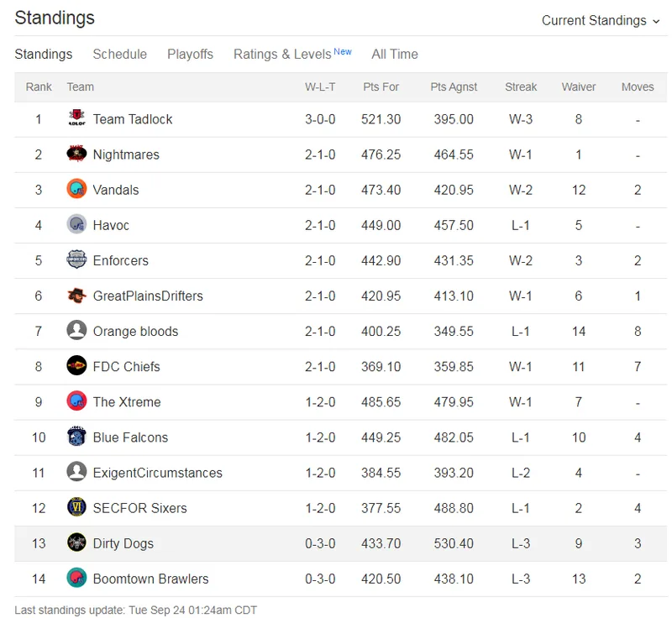Image resolution: width=672 pixels, height=618 pixels.
Task: Open The Xtreme team page link
Action: [x=127, y=402]
